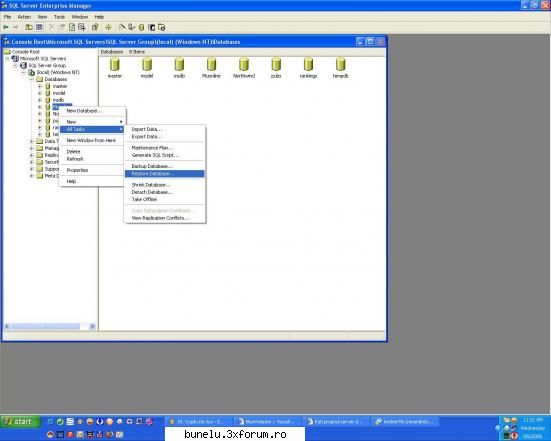Click the New Login toolbar icon

[151, 27]
